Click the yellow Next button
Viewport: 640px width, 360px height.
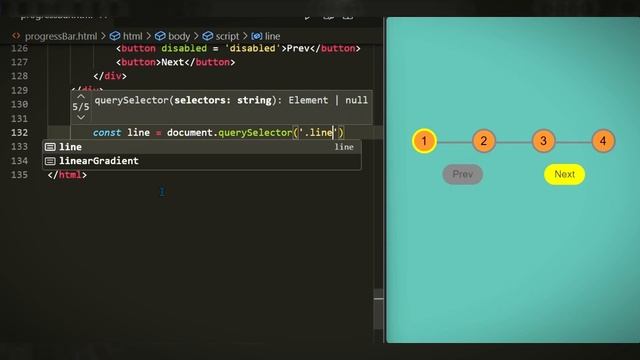(x=564, y=174)
